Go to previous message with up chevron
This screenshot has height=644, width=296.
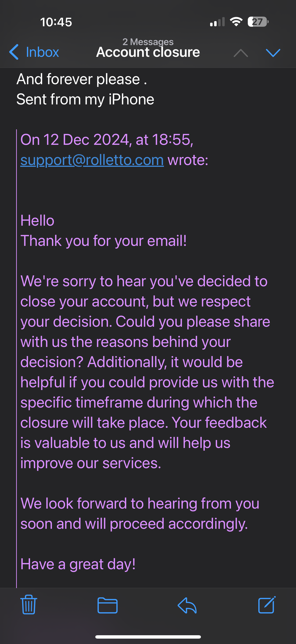[241, 53]
